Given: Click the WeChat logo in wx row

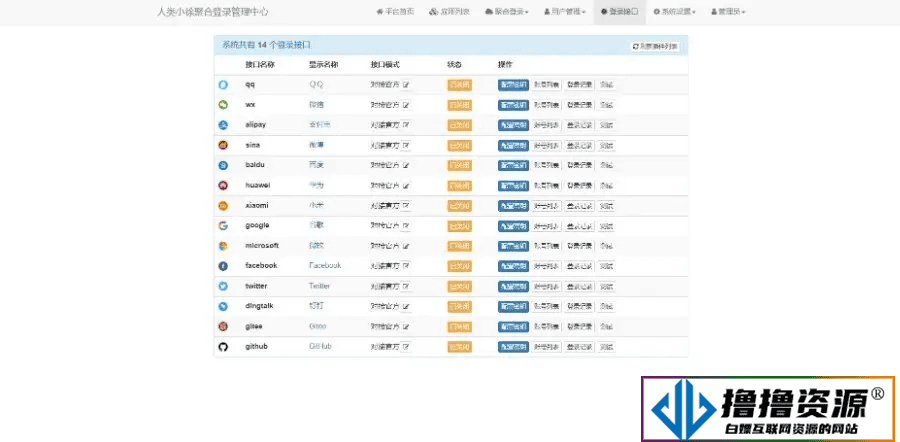Looking at the screenshot, I should click(223, 105).
